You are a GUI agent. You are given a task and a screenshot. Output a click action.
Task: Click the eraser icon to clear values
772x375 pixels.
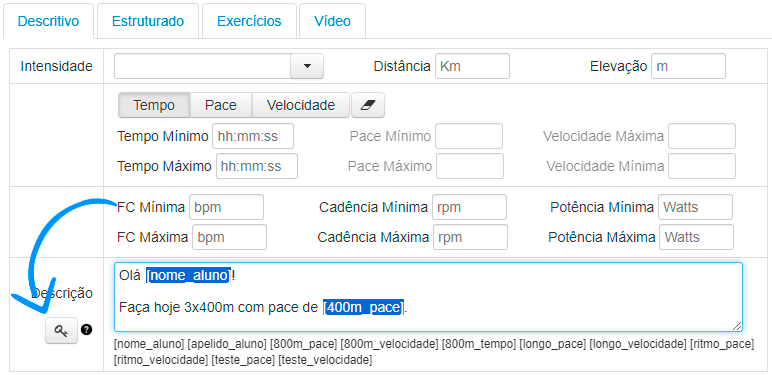click(x=368, y=105)
